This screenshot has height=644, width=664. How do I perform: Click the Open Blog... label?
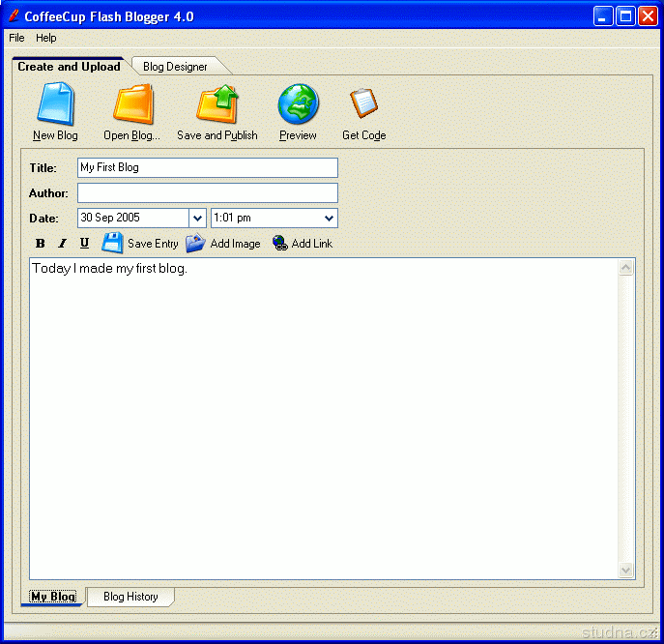click(131, 135)
